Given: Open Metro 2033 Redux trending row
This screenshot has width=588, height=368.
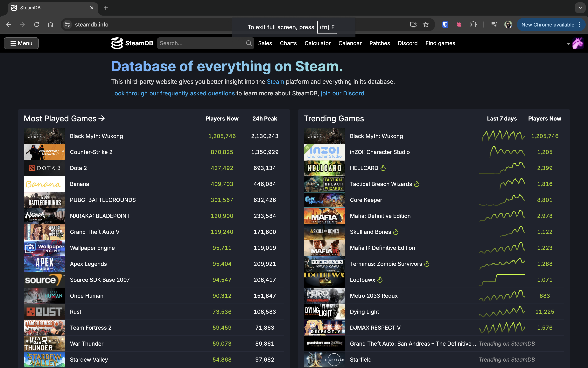Looking at the screenshot, I should pyautogui.click(x=434, y=296).
